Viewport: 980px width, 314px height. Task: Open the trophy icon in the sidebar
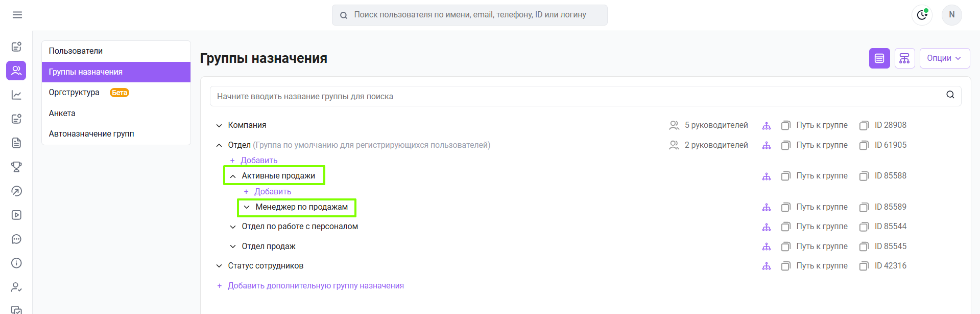16,167
